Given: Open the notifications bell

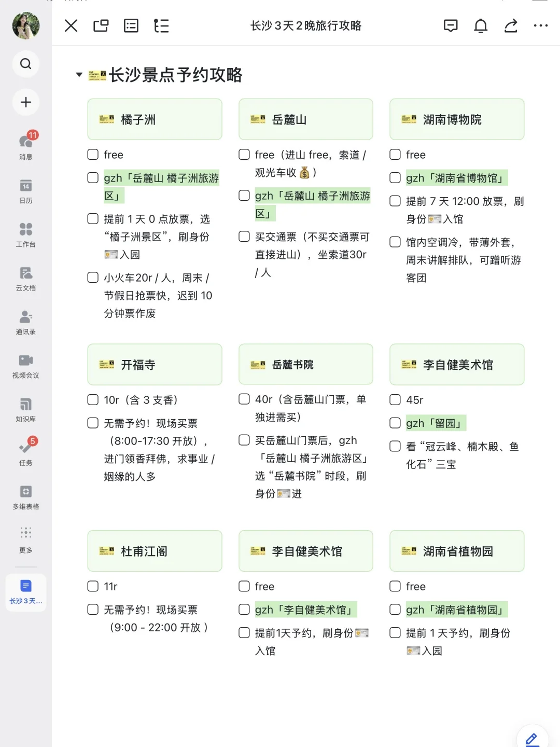Looking at the screenshot, I should 481,25.
